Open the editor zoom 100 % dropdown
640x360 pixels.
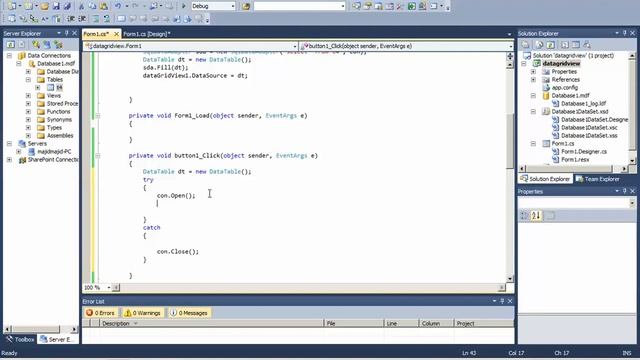coord(109,288)
